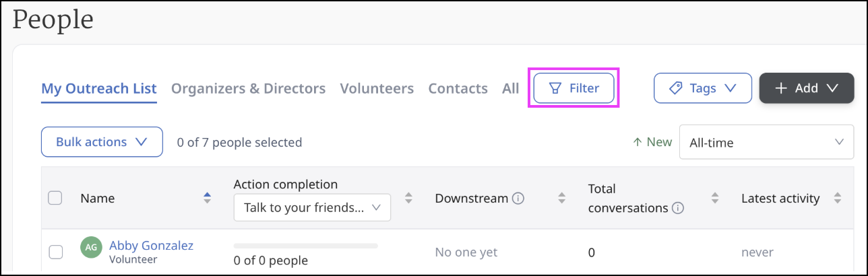Click the Total conversations info icon
868x276 pixels.
tap(678, 208)
